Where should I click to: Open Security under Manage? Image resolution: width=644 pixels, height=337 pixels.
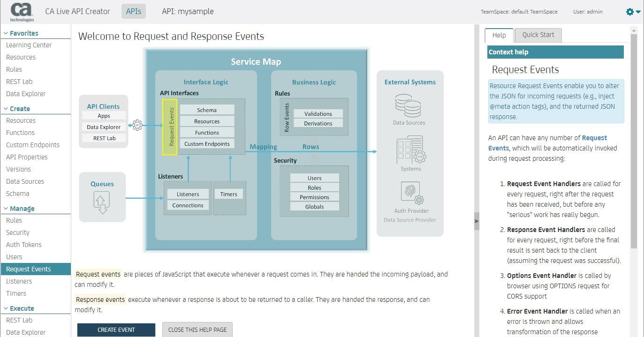18,232
